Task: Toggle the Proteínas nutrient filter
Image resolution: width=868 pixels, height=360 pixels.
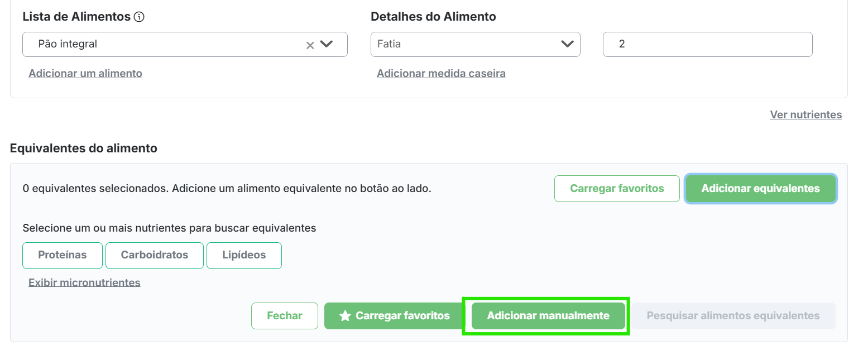Action: coord(63,255)
